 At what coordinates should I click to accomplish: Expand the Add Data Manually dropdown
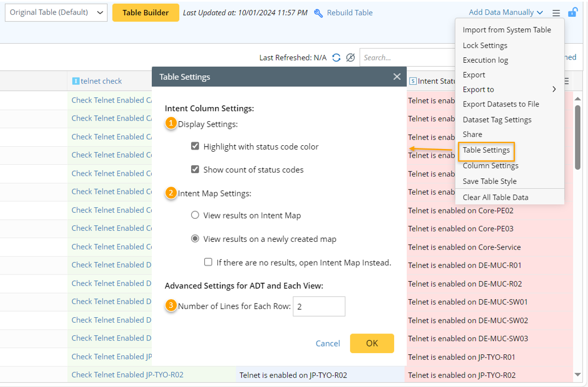[506, 13]
